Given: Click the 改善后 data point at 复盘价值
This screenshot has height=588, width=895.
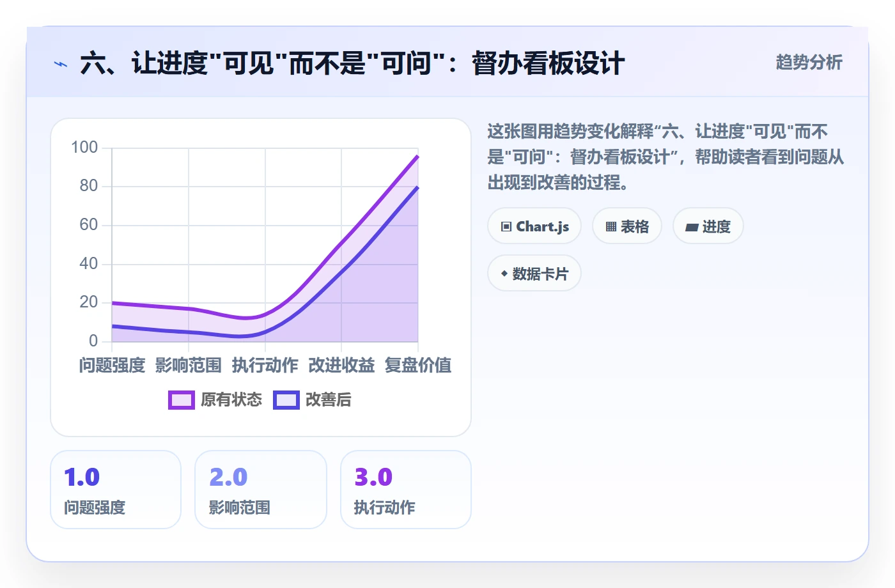Looking at the screenshot, I should [x=418, y=187].
